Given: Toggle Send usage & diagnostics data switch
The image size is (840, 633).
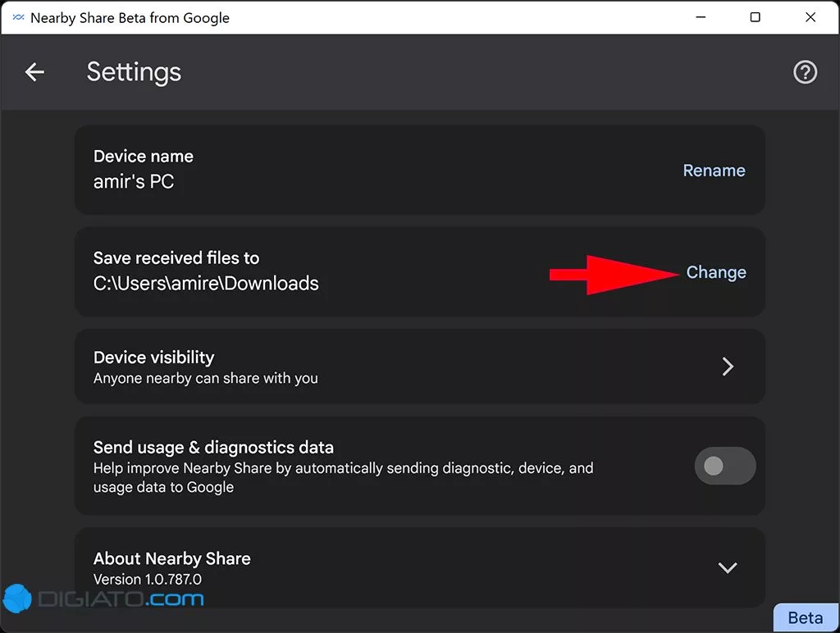Looking at the screenshot, I should (x=725, y=466).
